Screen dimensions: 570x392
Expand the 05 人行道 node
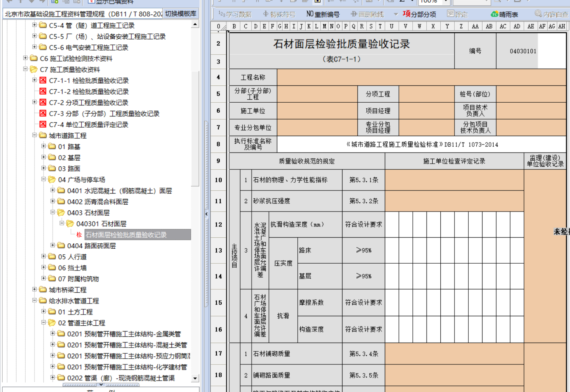(x=44, y=256)
